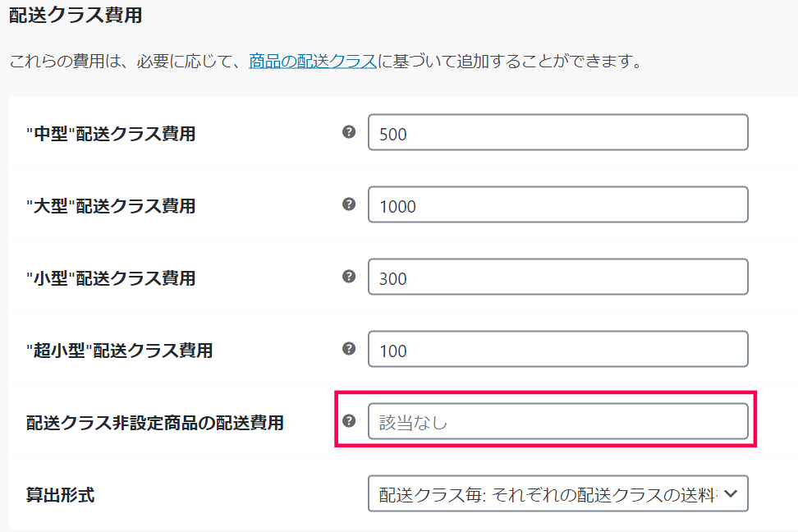Click help icon for 配送クラス非設定商品の配送費用
Image resolution: width=798 pixels, height=532 pixels.
[349, 421]
